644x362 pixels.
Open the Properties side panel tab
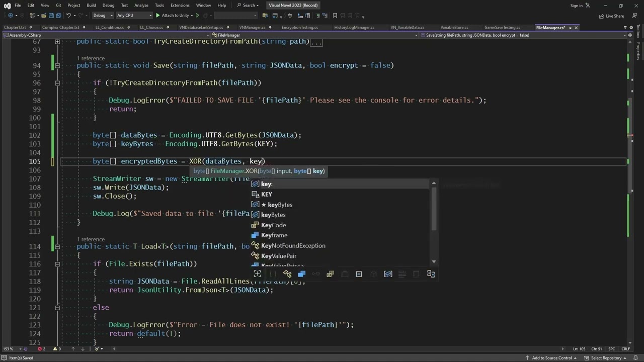[x=638, y=51]
